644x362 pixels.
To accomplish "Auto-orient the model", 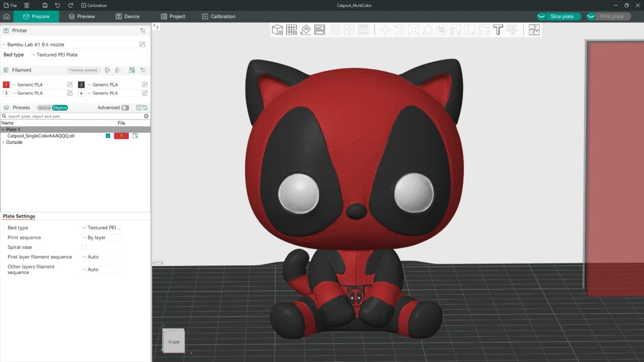I will pyautogui.click(x=305, y=30).
